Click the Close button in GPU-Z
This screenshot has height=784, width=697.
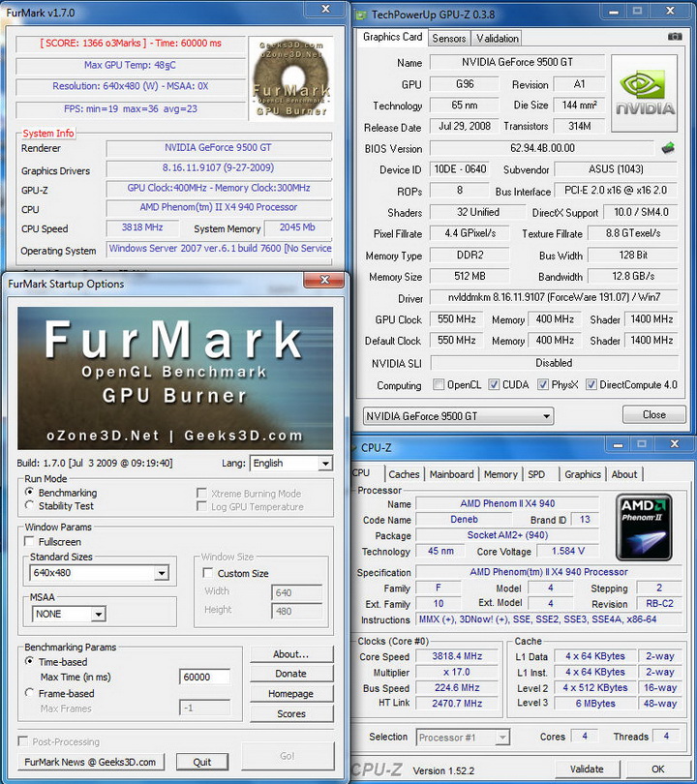pyautogui.click(x=654, y=414)
